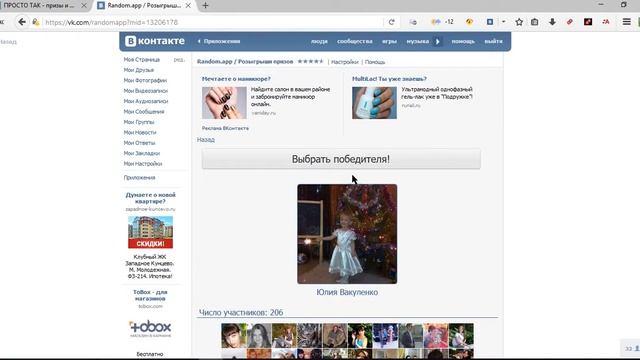
Task: Close the Random.app browser tab
Action: (188, 5)
